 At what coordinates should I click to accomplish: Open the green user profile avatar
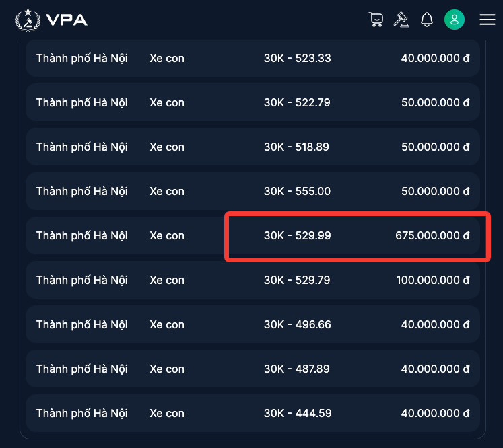pos(455,20)
